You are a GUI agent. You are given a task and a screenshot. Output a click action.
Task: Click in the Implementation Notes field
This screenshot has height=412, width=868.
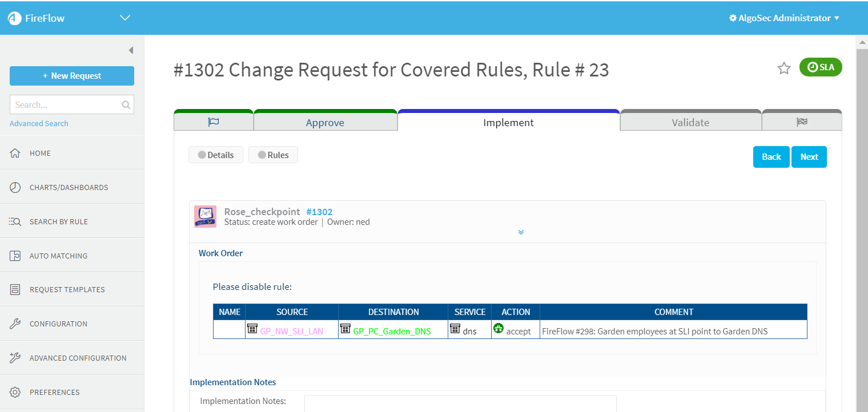point(460,403)
